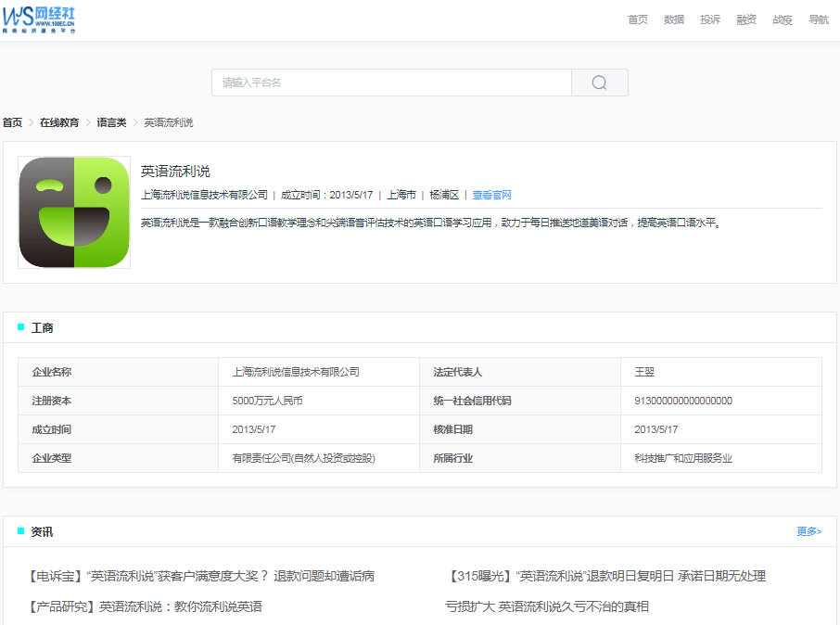Click the 注册资本 label cell
Viewport: 840px width, 625px height.
pyautogui.click(x=119, y=401)
